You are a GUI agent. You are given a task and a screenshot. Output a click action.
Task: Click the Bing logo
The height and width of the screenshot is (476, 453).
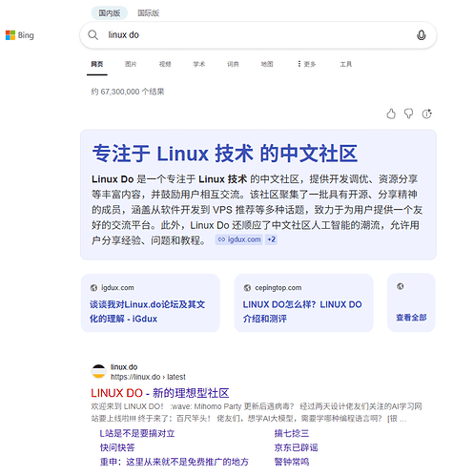click(x=20, y=35)
